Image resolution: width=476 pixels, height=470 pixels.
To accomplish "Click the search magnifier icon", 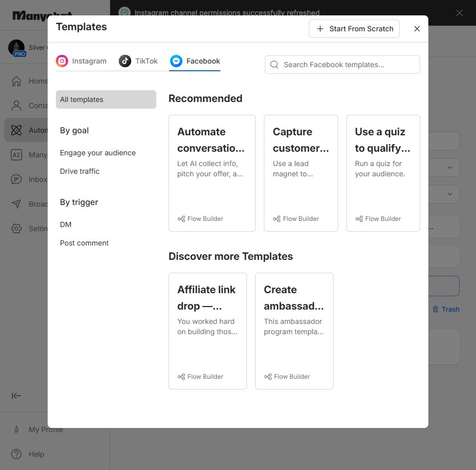I will (x=274, y=65).
